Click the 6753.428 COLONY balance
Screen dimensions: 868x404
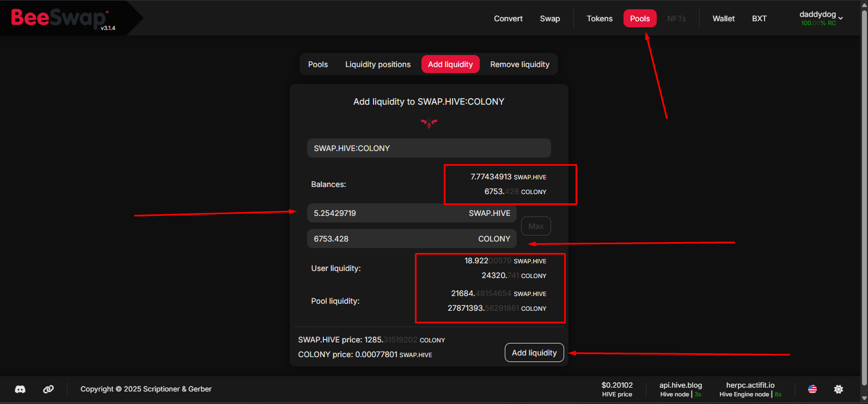tap(515, 191)
